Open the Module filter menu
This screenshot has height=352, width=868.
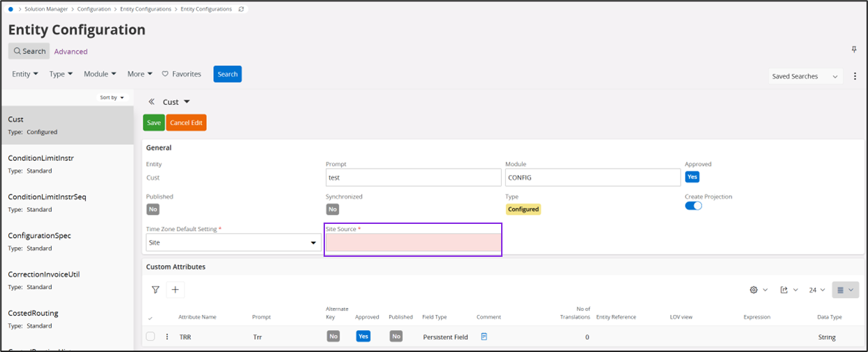point(100,74)
